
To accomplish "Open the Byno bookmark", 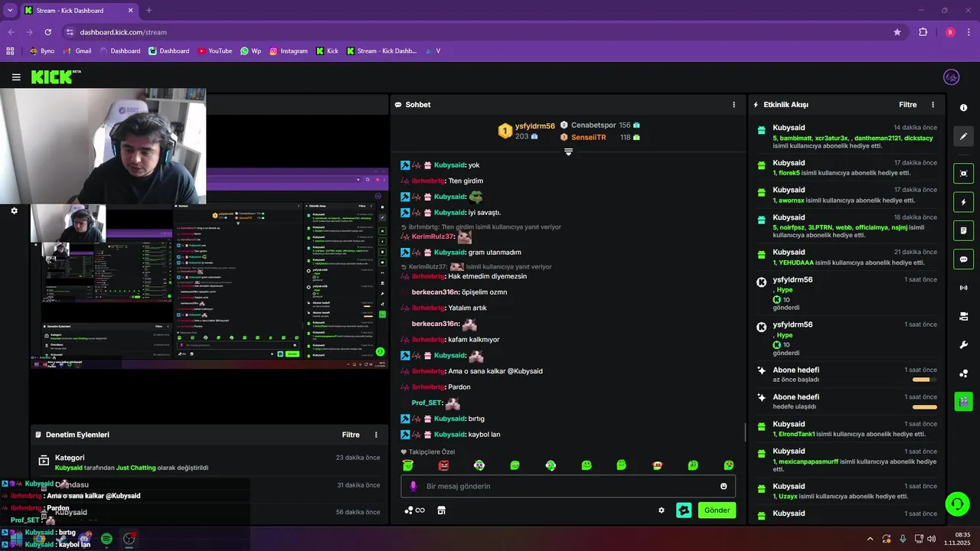I will click(x=42, y=51).
